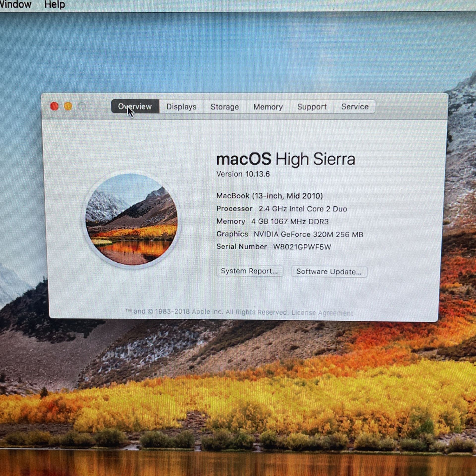This screenshot has height=476, width=476.
Task: Click the macOS High Sierra logo image
Action: coord(131,219)
